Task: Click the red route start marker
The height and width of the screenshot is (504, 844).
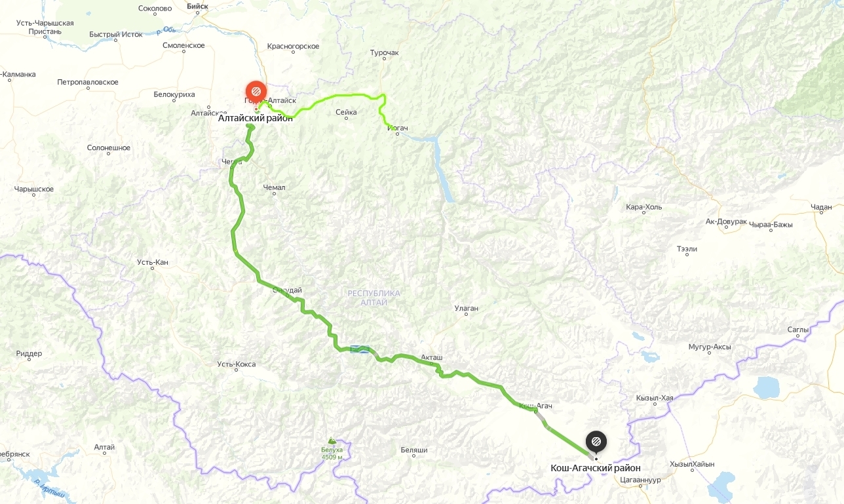Action: tap(255, 90)
